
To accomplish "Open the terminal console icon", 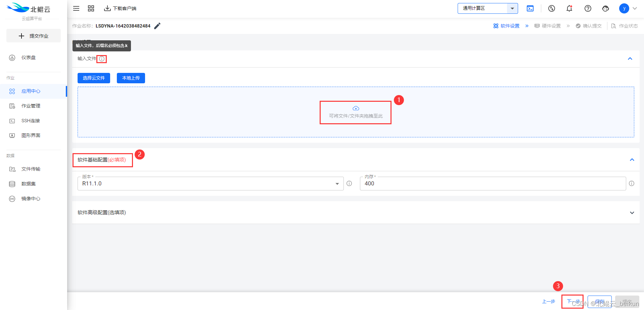I will [530, 8].
